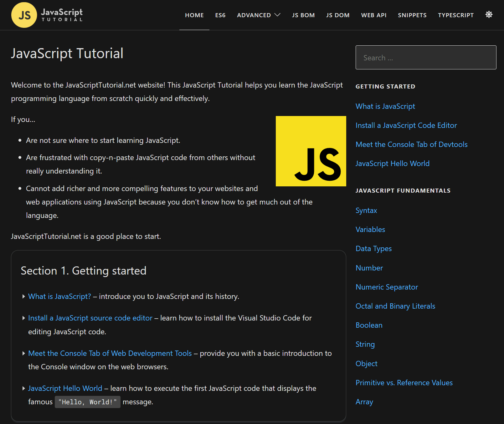The image size is (504, 424).
Task: Open 'Primitive vs. Reference Values'
Action: [x=404, y=382]
